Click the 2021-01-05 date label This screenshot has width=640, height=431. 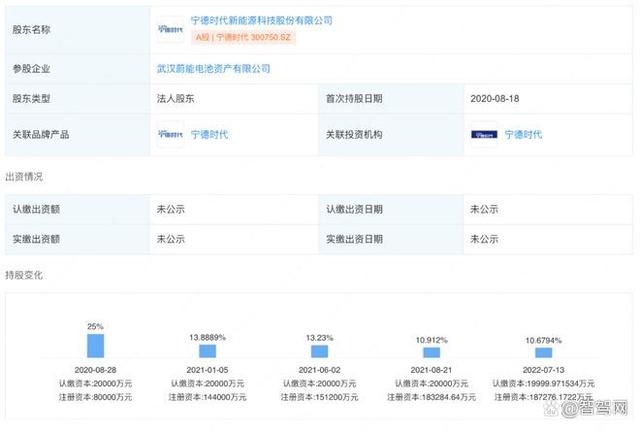coord(207,370)
